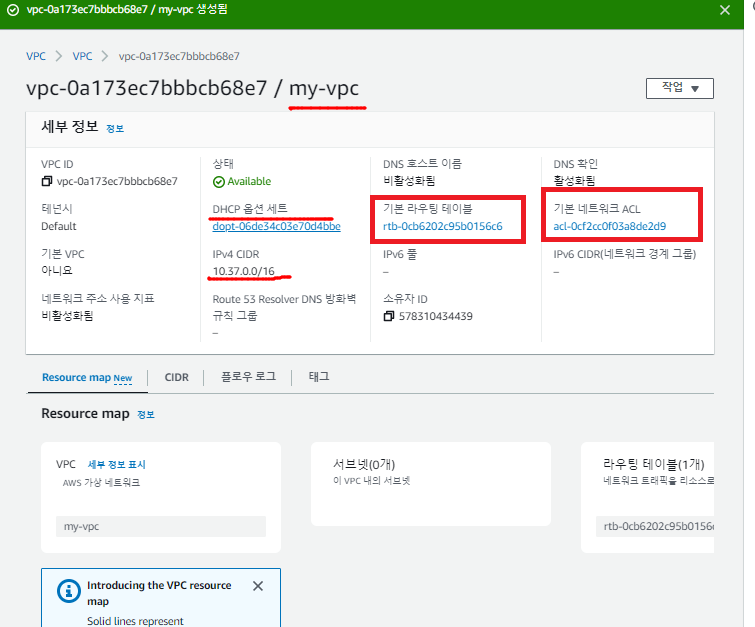Dismiss the green VPC created banner
755x627 pixels.
click(725, 10)
